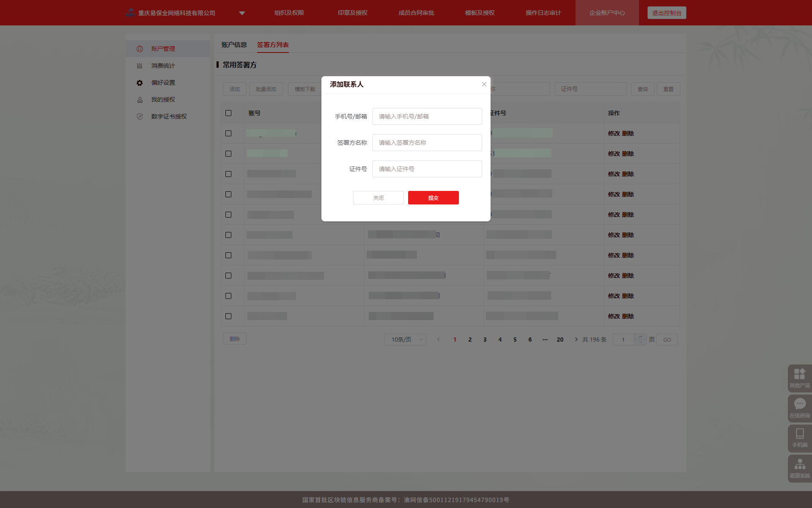Click the 关闭 button in dialog
The width and height of the screenshot is (812, 508).
point(378,198)
